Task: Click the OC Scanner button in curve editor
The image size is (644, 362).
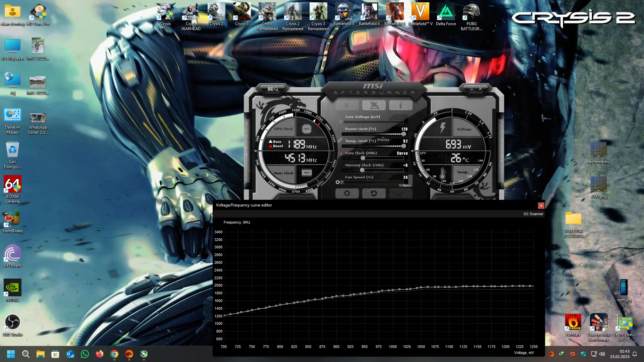Action: (533, 214)
